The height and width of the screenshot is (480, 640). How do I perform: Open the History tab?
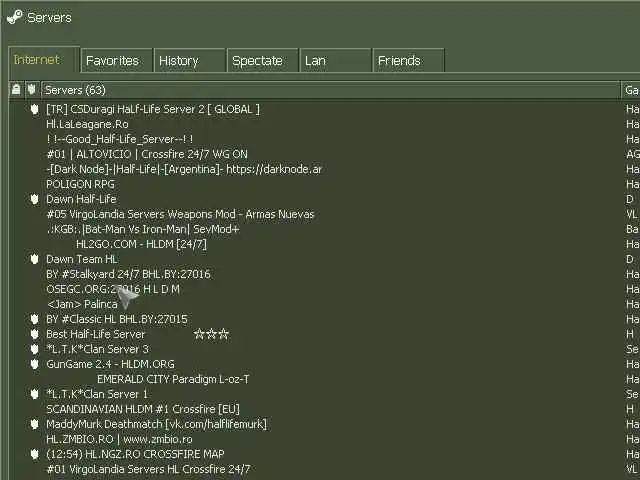click(x=189, y=60)
